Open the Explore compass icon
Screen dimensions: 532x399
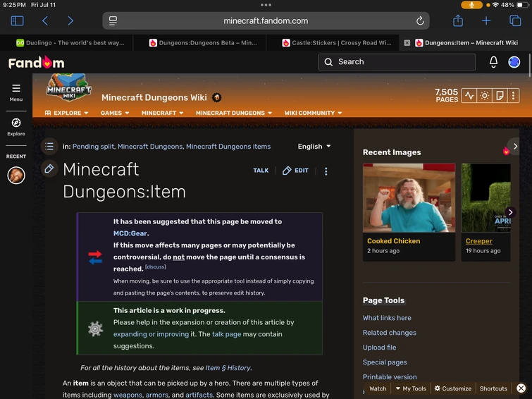point(16,127)
